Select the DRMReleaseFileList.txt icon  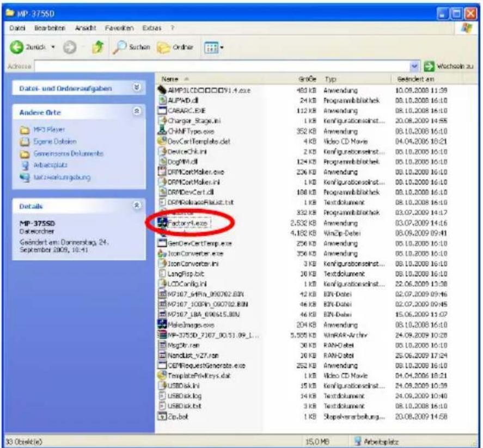(x=162, y=202)
